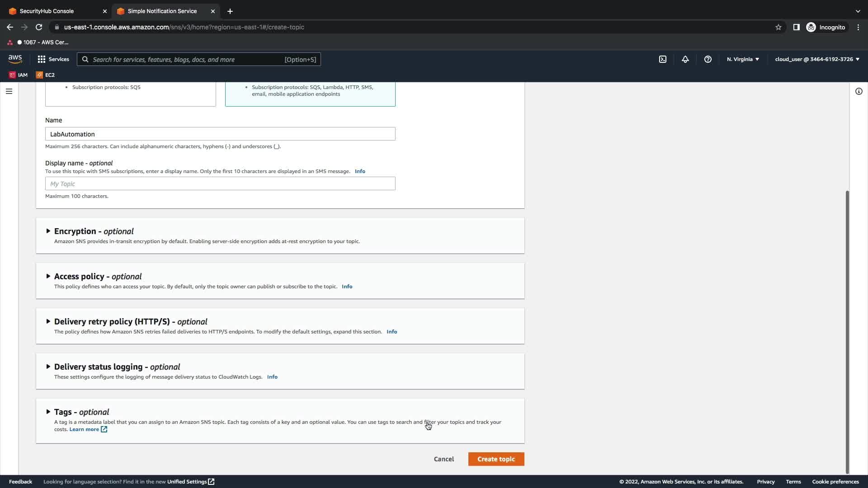This screenshot has height=488, width=868.
Task: Open the AWS support help icon
Action: coord(708,59)
